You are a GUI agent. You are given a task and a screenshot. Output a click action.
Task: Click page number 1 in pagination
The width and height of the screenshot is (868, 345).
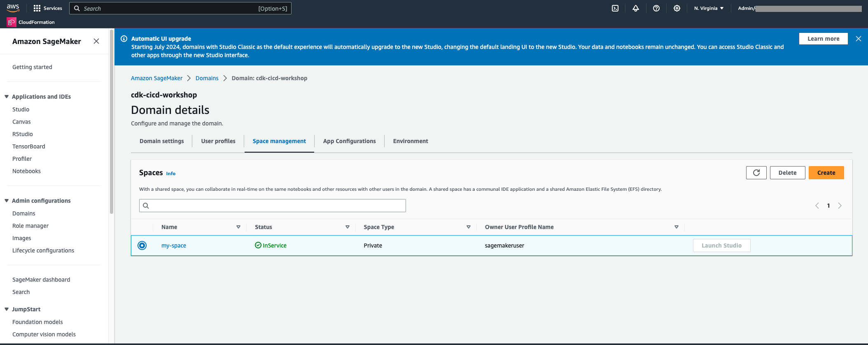[828, 206]
